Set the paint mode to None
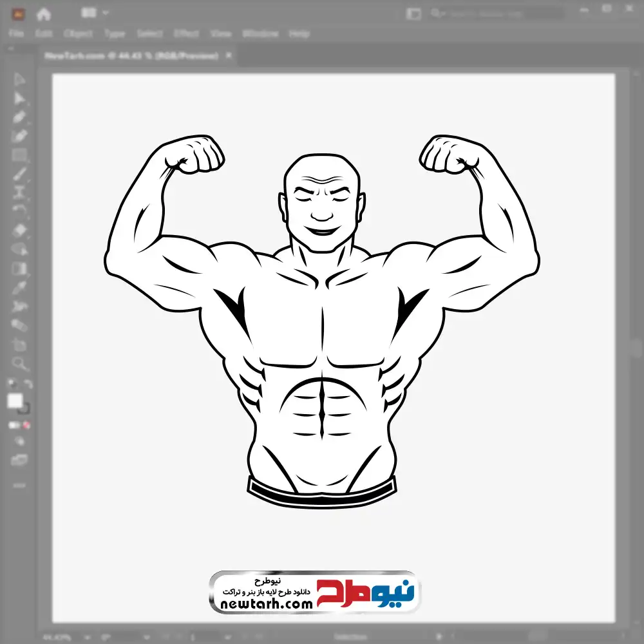The height and width of the screenshot is (644, 644). pos(27,426)
